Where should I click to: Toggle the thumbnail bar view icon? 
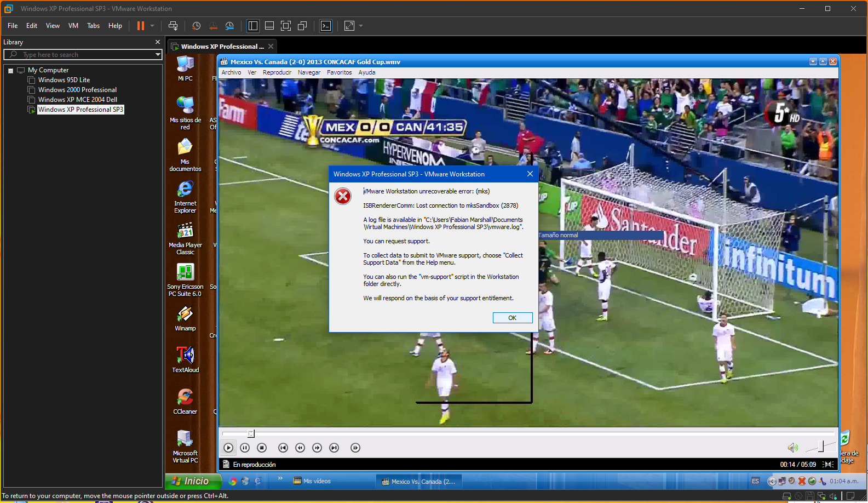point(269,26)
